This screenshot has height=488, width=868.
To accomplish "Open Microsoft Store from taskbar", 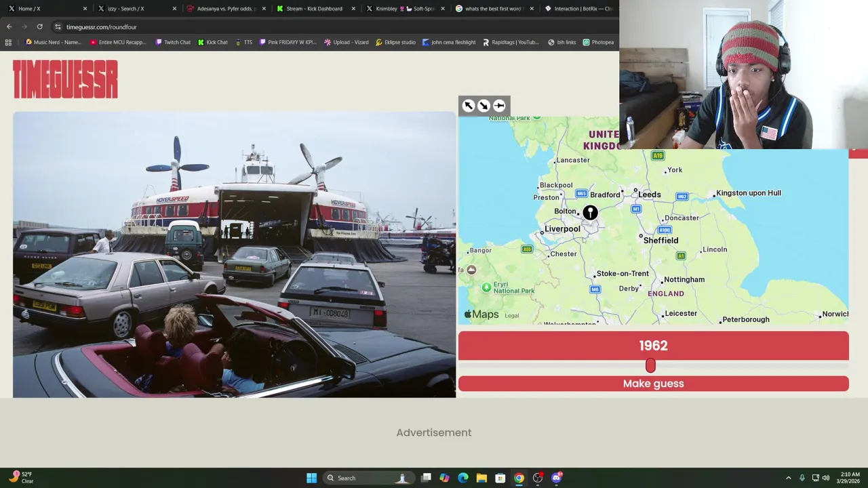I will [500, 478].
